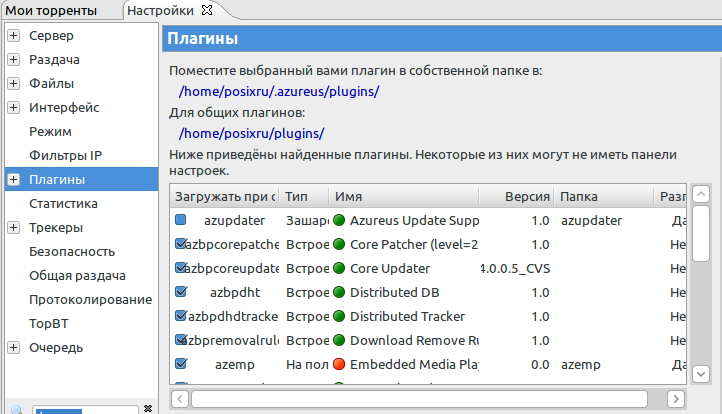Image resolution: width=722 pixels, height=414 pixels.
Task: Toggle load-at-startup checkbox for azemp
Action: pyautogui.click(x=181, y=363)
